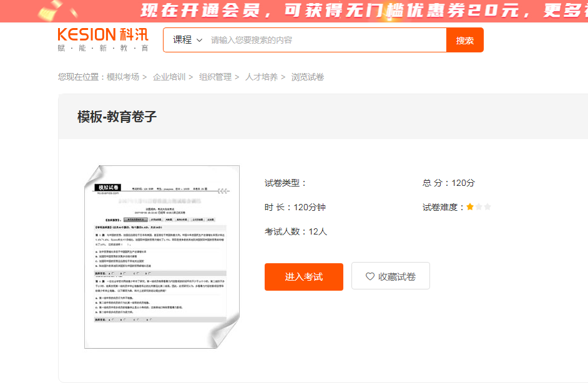Click 进入考试 to start the exam
The width and height of the screenshot is (588, 383).
click(x=303, y=276)
